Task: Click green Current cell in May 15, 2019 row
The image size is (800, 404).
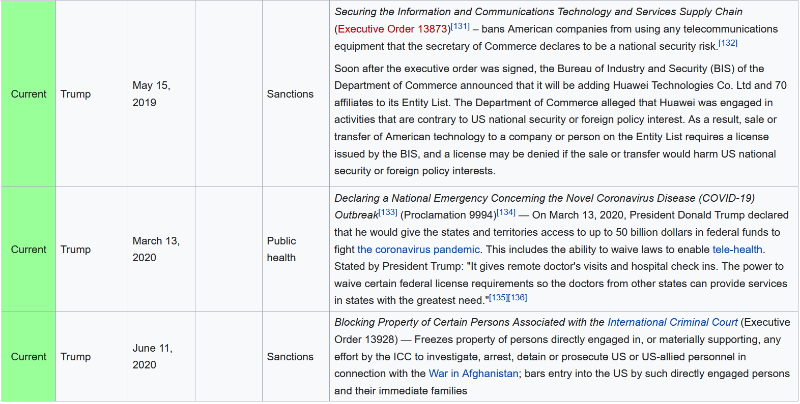Action: coord(28,94)
